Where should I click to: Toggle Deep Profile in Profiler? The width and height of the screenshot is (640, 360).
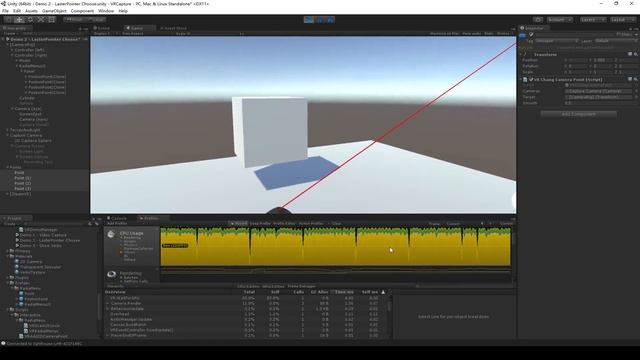pos(260,224)
